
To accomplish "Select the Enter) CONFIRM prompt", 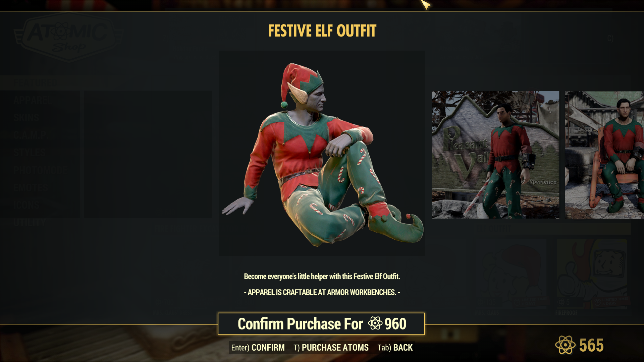I will (x=258, y=348).
